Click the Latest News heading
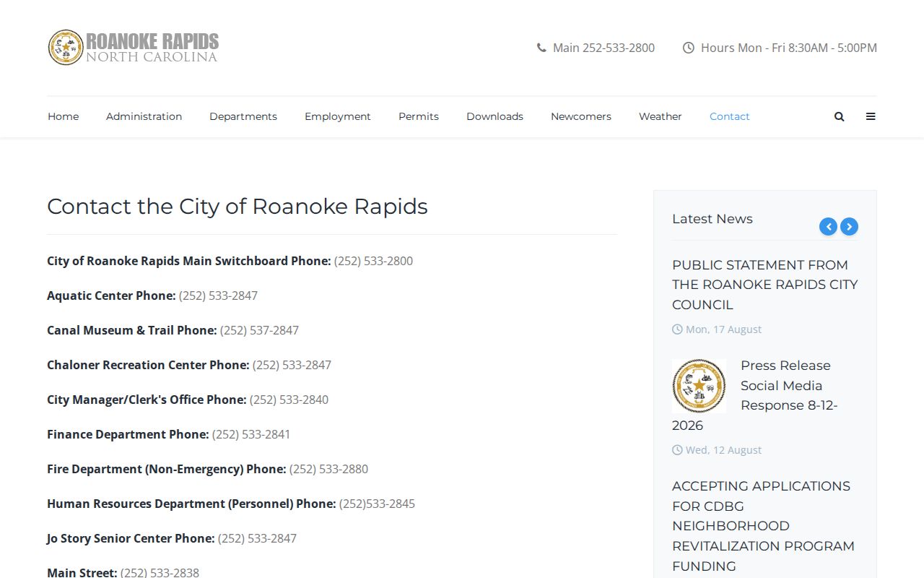 click(712, 219)
